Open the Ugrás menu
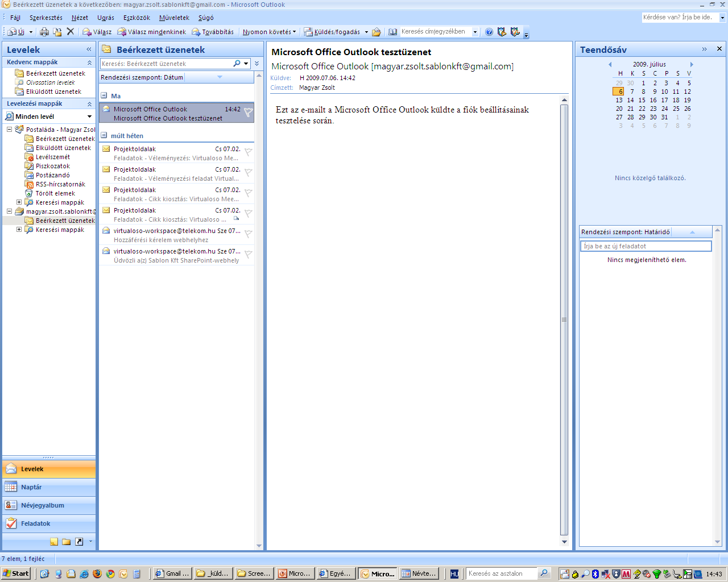 106,18
